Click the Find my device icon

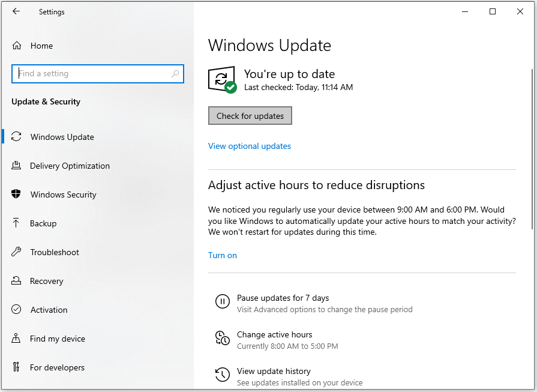tap(16, 338)
